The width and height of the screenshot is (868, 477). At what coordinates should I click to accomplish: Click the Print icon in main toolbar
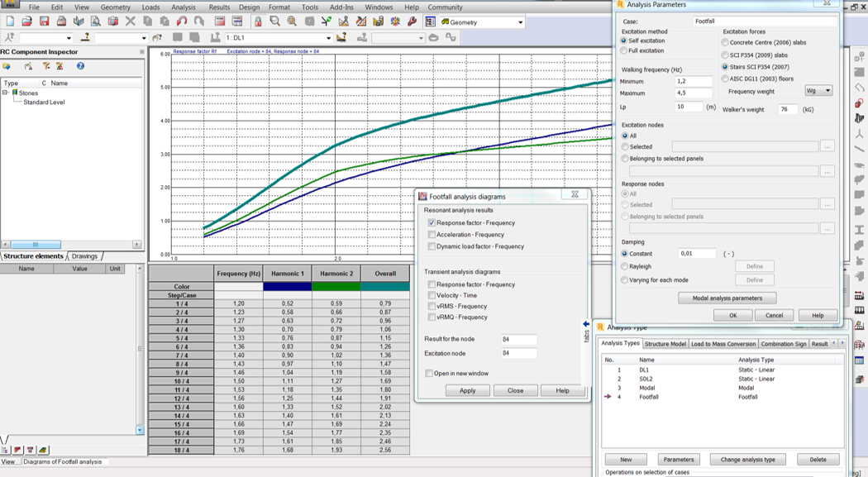(x=62, y=21)
